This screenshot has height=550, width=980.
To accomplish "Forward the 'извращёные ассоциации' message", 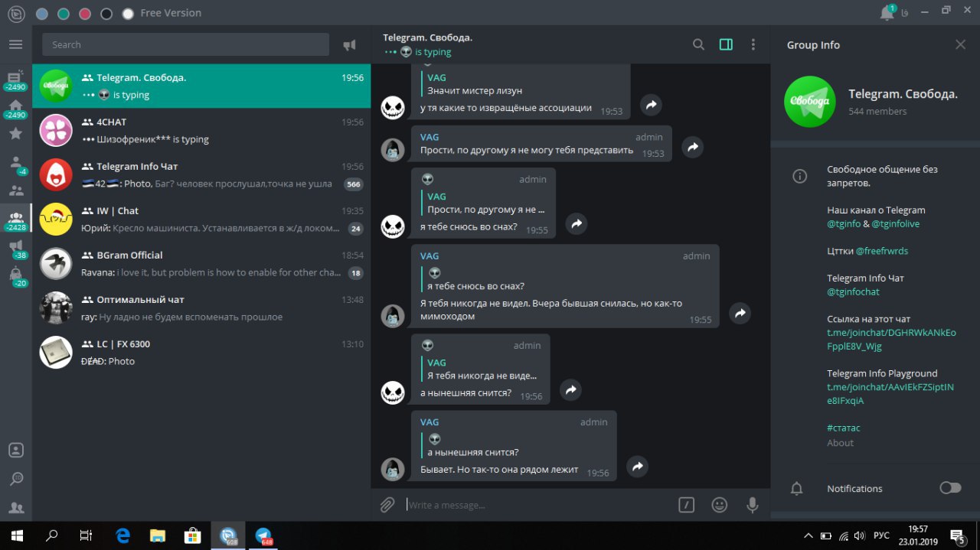I will [x=651, y=105].
